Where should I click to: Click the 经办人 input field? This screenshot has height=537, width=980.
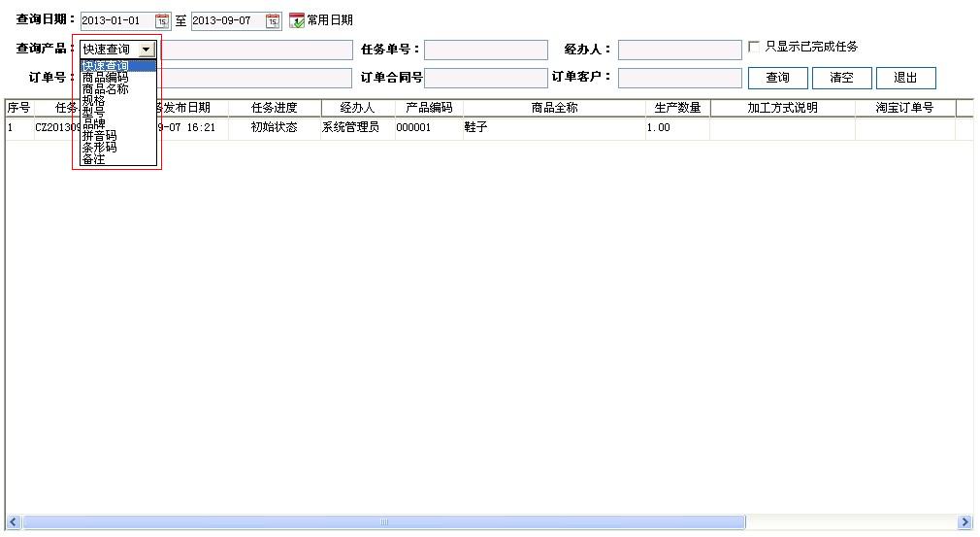point(680,50)
